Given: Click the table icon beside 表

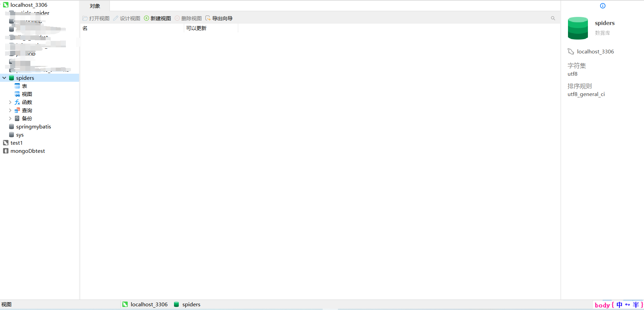Looking at the screenshot, I should 17,86.
